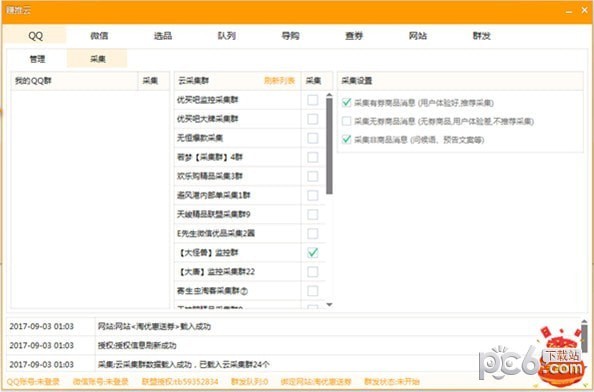Viewport: 594px width, 392px height.
Task: Enable 欢乐购精品采集3群 checkbox
Action: click(313, 176)
